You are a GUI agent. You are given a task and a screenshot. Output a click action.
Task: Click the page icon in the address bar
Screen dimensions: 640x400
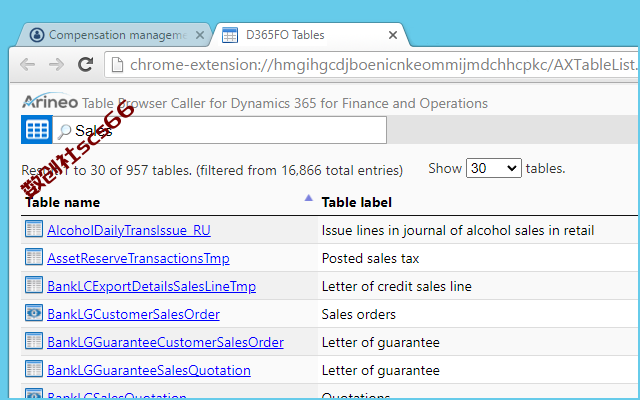117,64
